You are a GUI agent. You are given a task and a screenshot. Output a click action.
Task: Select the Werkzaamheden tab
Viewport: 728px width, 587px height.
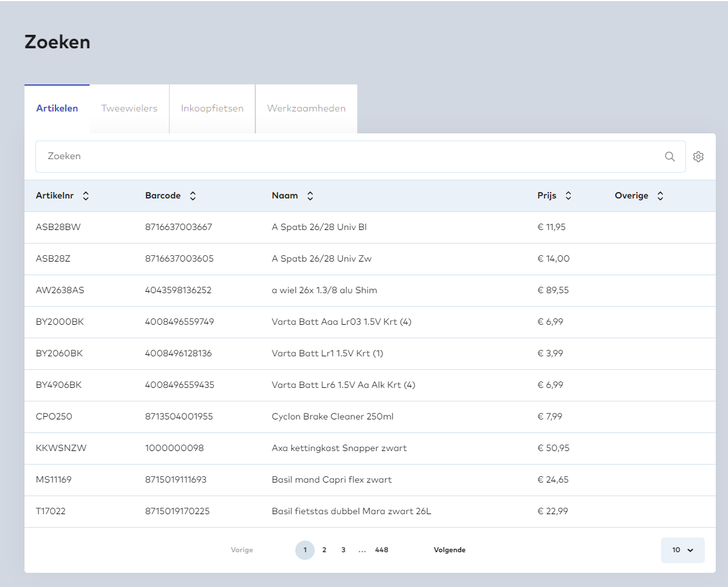pos(306,108)
